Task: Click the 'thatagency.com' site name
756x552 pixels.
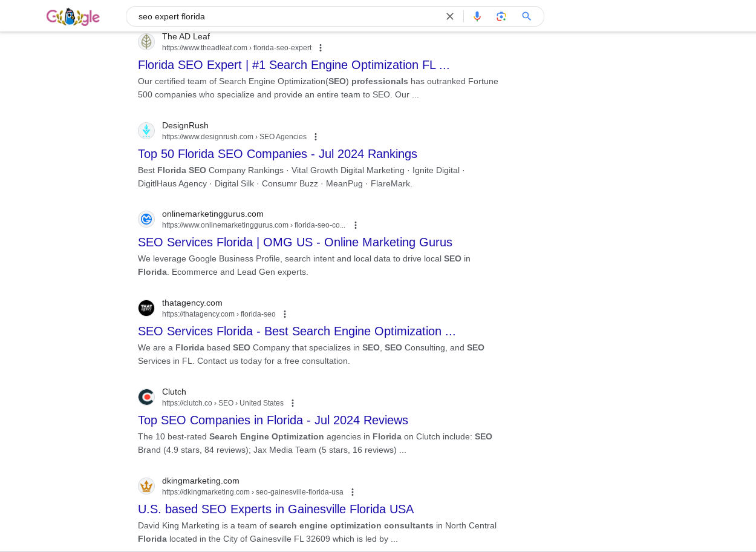Action: (192, 303)
